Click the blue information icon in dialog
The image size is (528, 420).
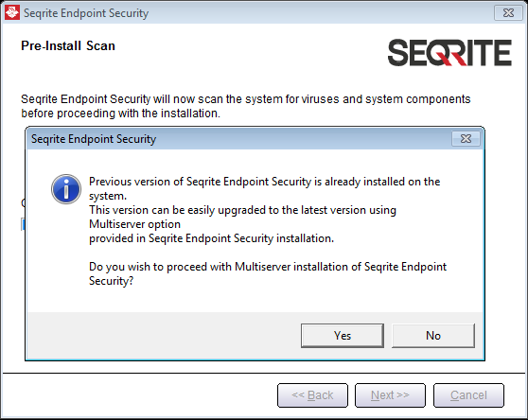coord(66,189)
